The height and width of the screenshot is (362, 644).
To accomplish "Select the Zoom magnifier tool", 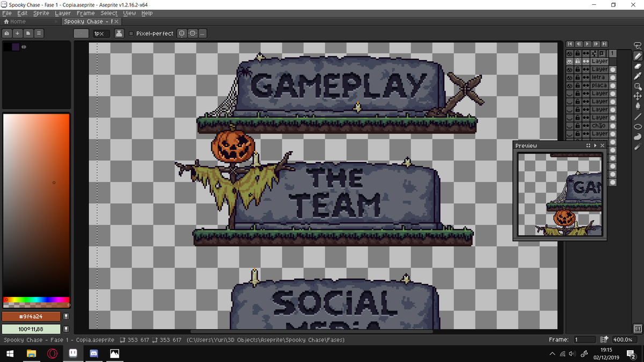I will point(638,86).
